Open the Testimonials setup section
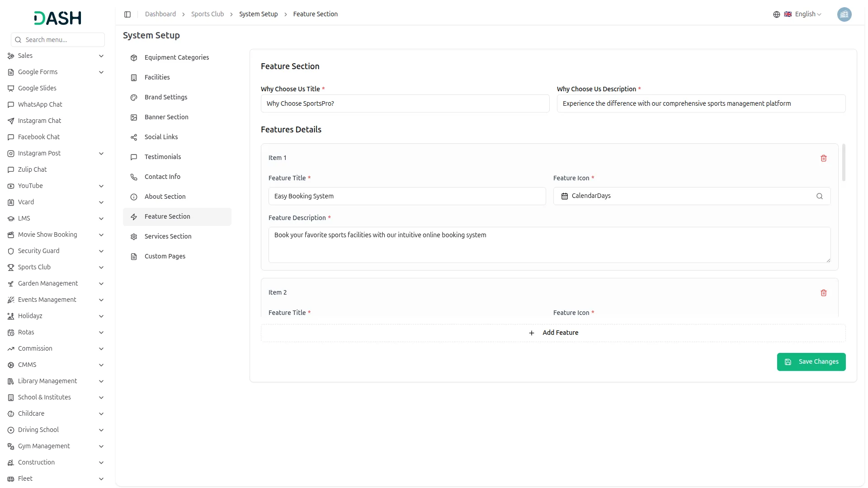868x488 pixels. pos(162,157)
